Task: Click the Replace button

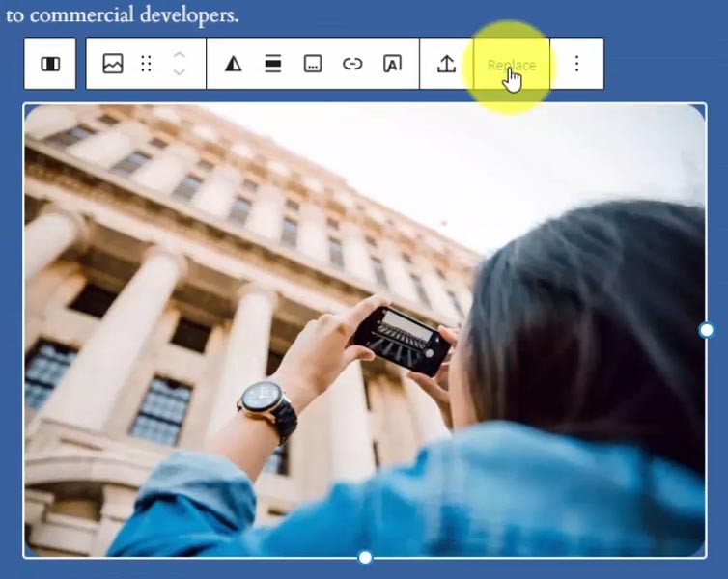Action: pyautogui.click(x=512, y=65)
